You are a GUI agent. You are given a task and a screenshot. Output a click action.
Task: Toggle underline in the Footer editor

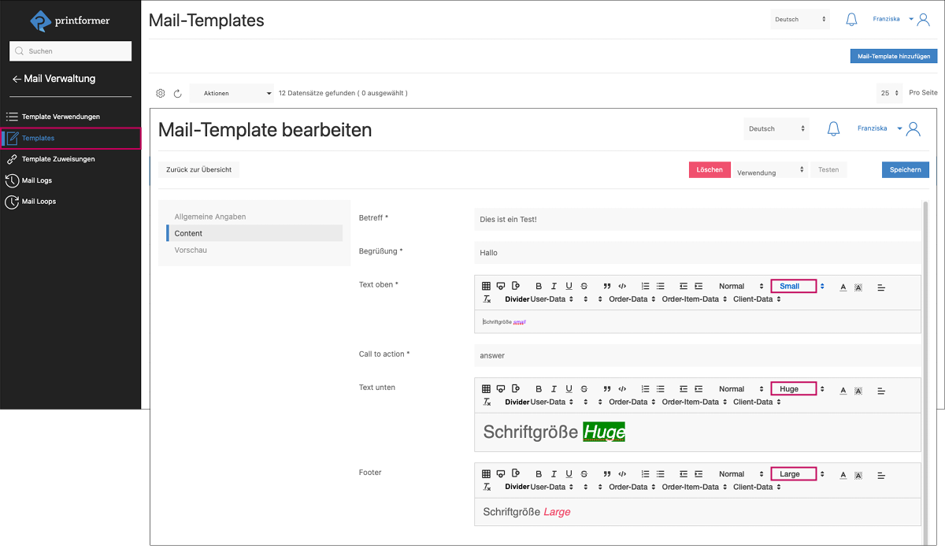point(569,474)
